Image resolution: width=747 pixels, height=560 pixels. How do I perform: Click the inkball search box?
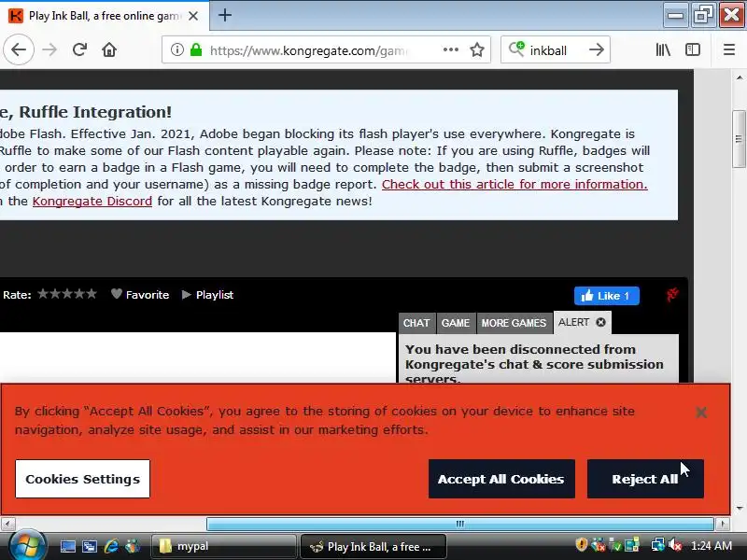[555, 50]
